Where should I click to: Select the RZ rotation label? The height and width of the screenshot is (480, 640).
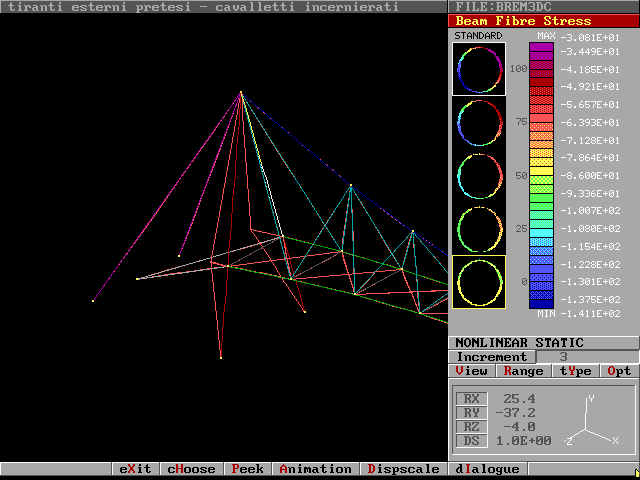(471, 427)
